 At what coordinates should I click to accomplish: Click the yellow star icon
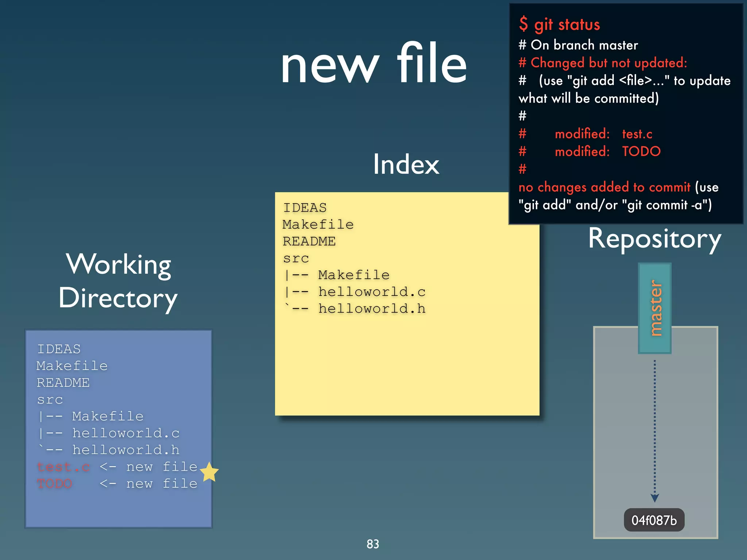click(209, 472)
